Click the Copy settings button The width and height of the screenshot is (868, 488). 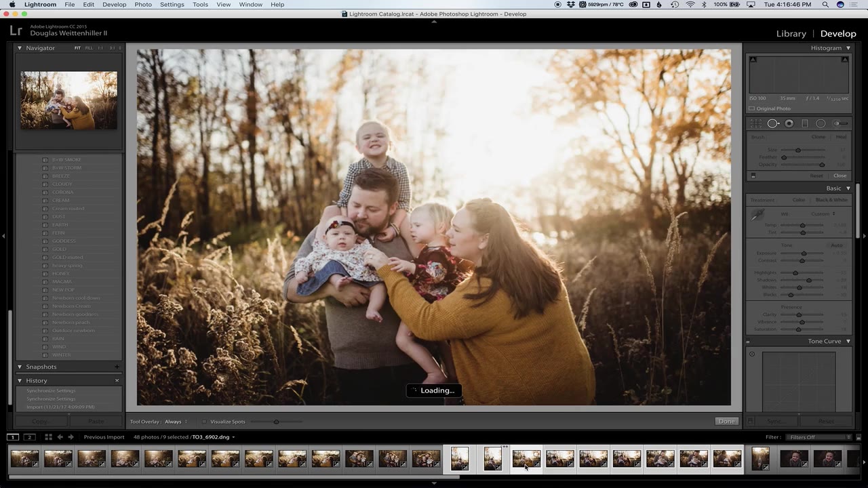point(40,422)
